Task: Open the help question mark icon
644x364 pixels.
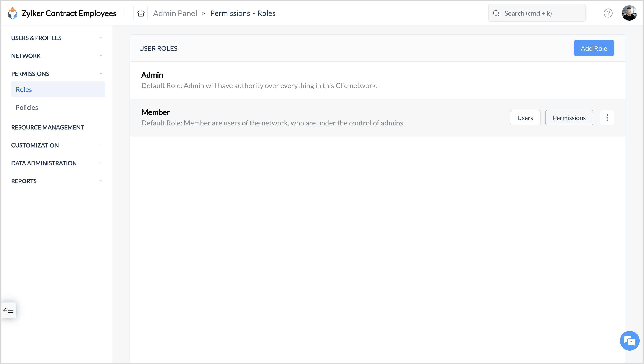Action: 608,13
